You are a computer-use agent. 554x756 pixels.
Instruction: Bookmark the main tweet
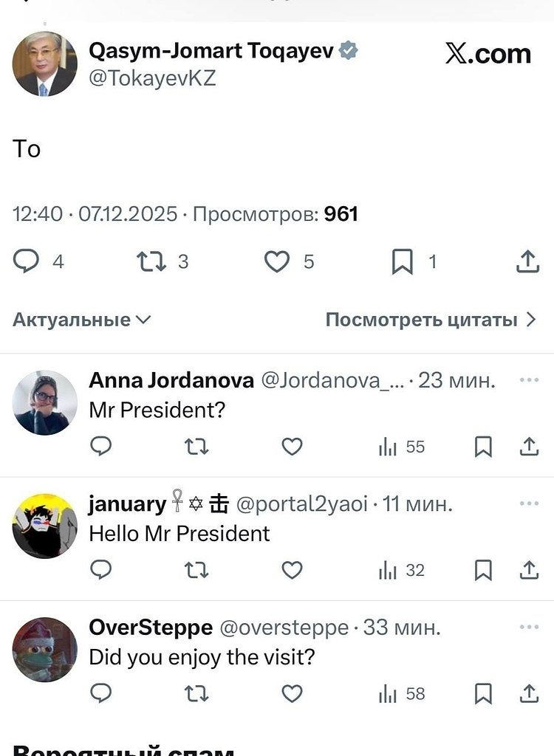tap(403, 261)
